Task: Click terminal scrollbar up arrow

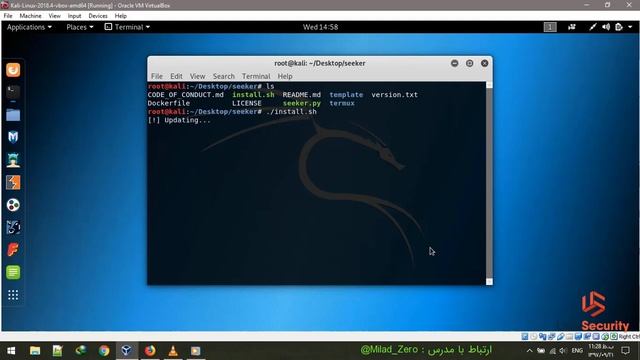Action: pos(489,85)
